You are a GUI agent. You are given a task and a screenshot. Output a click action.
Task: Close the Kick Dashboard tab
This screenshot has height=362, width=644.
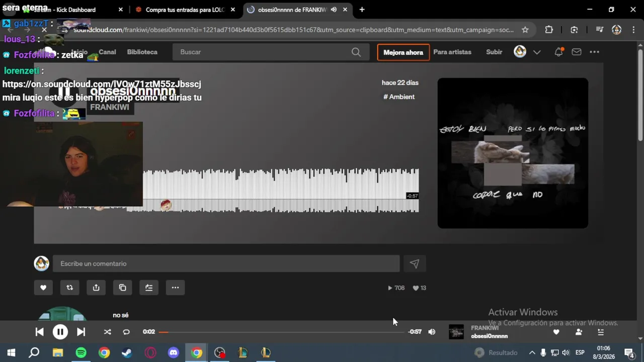(120, 10)
